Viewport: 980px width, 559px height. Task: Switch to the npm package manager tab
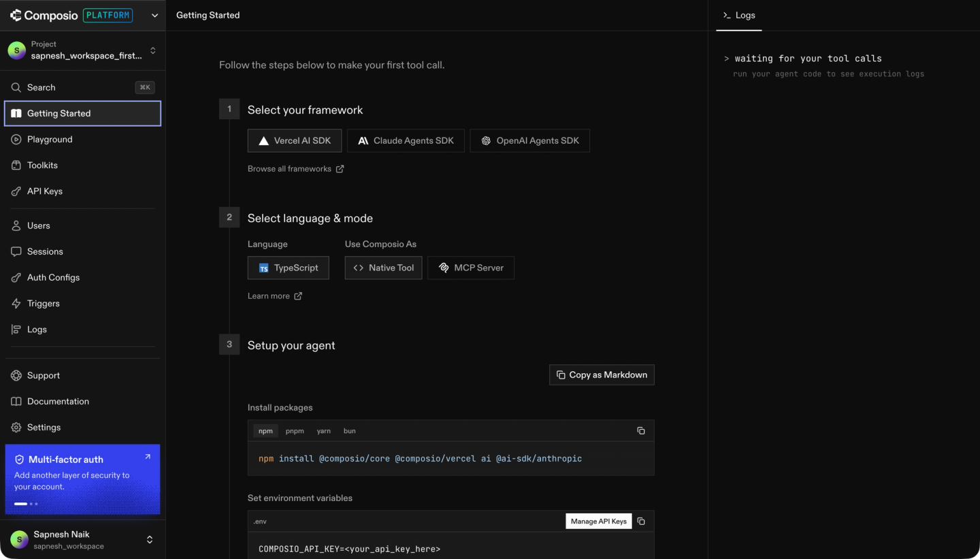tap(265, 431)
